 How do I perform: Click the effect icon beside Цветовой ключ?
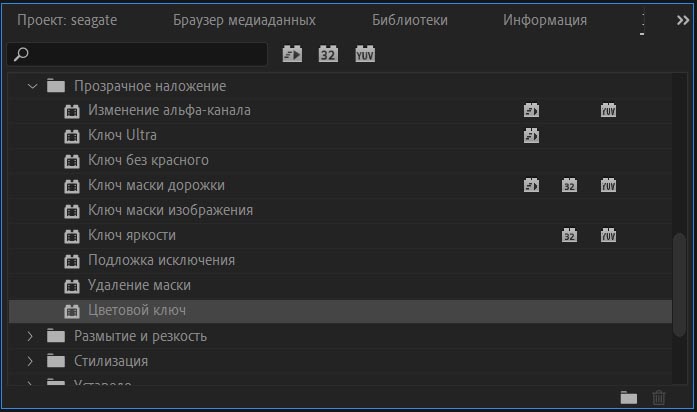(x=71, y=311)
